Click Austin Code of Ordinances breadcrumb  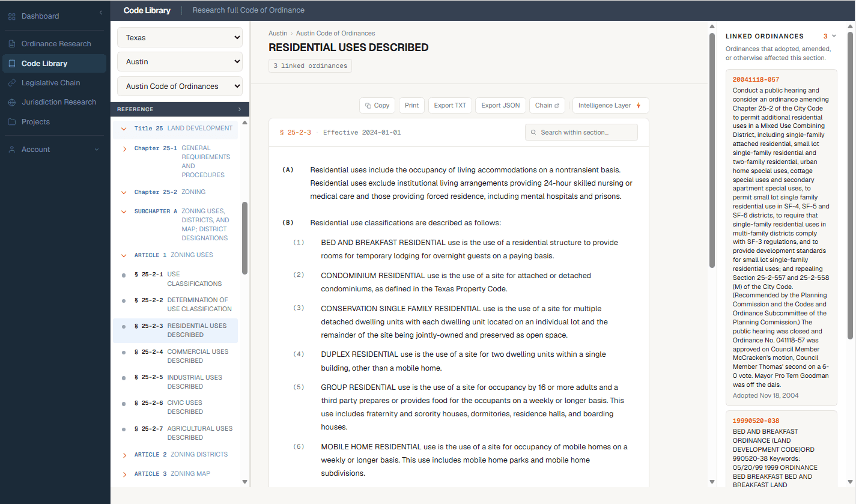coord(335,34)
